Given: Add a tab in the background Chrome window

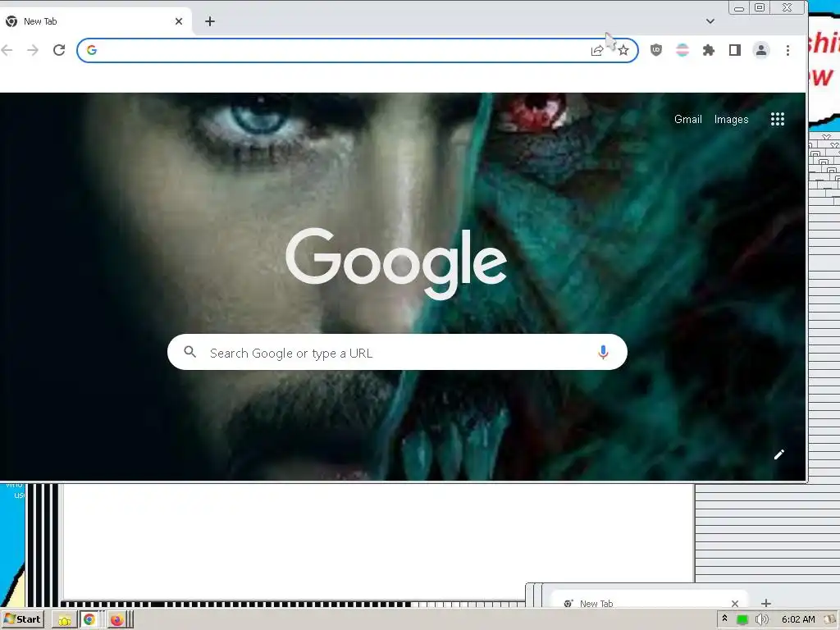Looking at the screenshot, I should [766, 603].
